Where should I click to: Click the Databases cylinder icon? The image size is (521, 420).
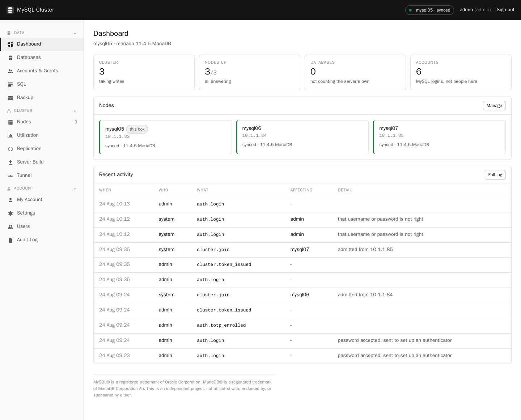[10, 58]
